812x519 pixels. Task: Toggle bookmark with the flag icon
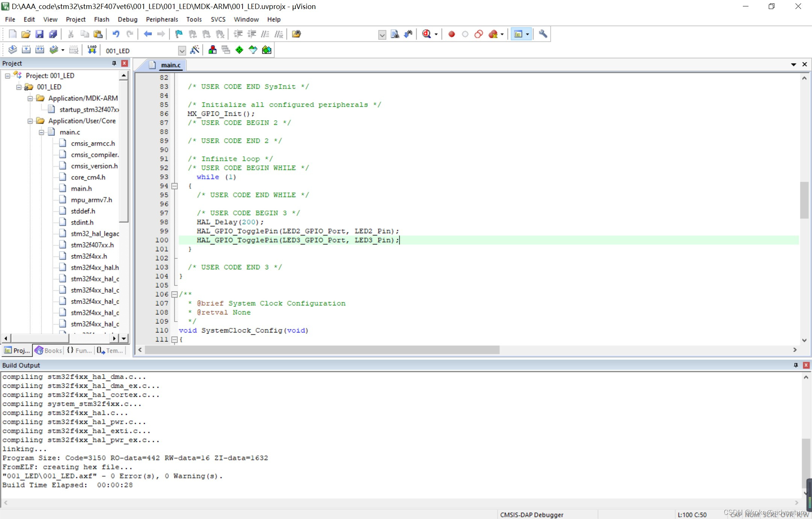pyautogui.click(x=179, y=34)
